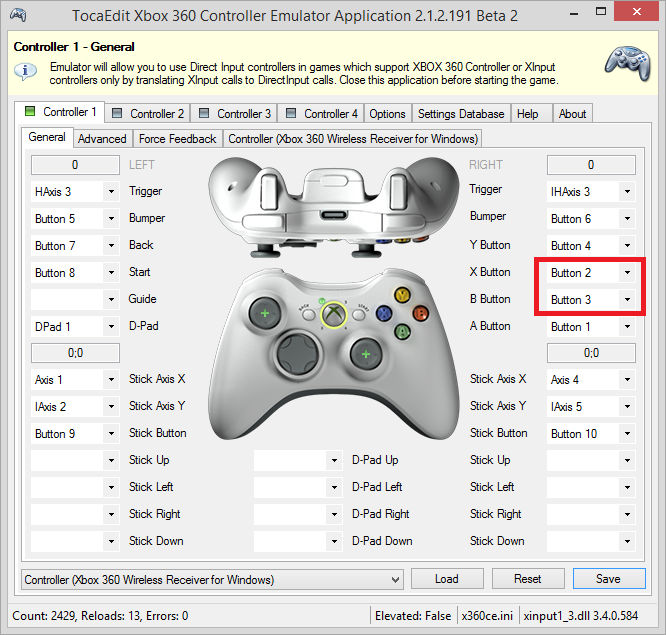
Task: Click the right thumbstick on controller image
Action: click(366, 354)
